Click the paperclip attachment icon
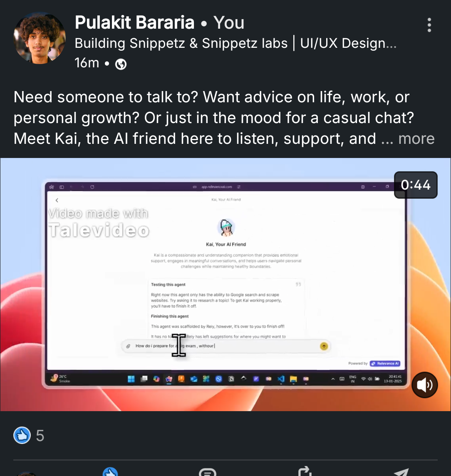451x476 pixels. (x=128, y=346)
